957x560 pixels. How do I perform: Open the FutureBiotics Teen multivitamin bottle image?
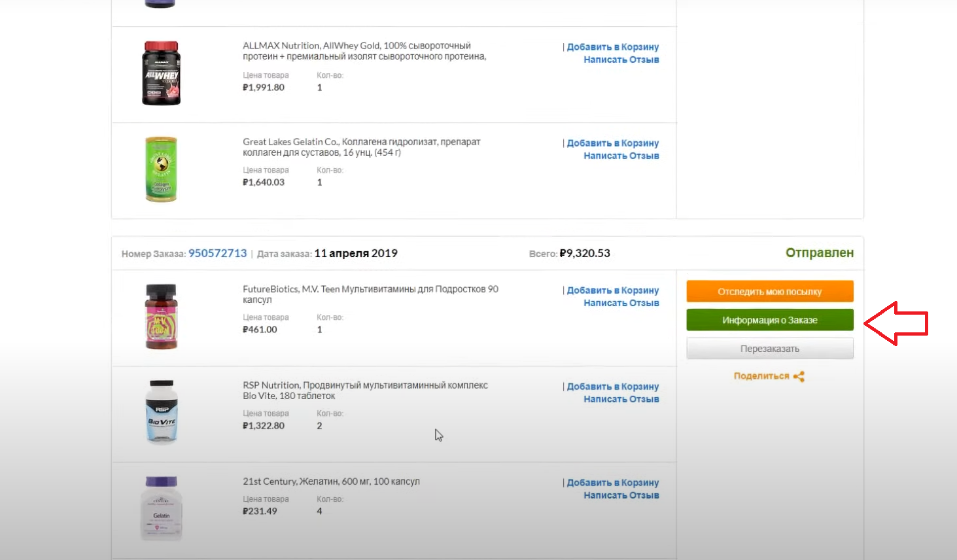click(x=161, y=316)
